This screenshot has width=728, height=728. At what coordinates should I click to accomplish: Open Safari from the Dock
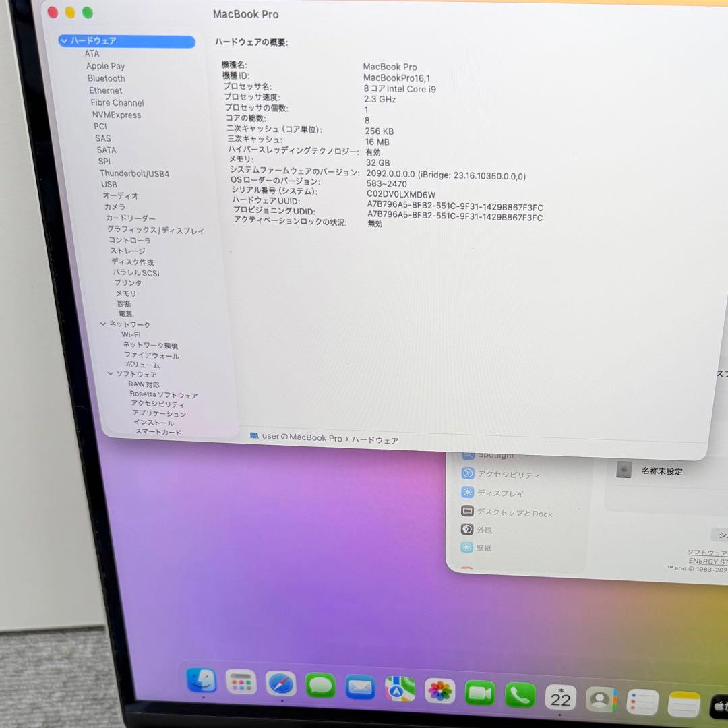280,685
